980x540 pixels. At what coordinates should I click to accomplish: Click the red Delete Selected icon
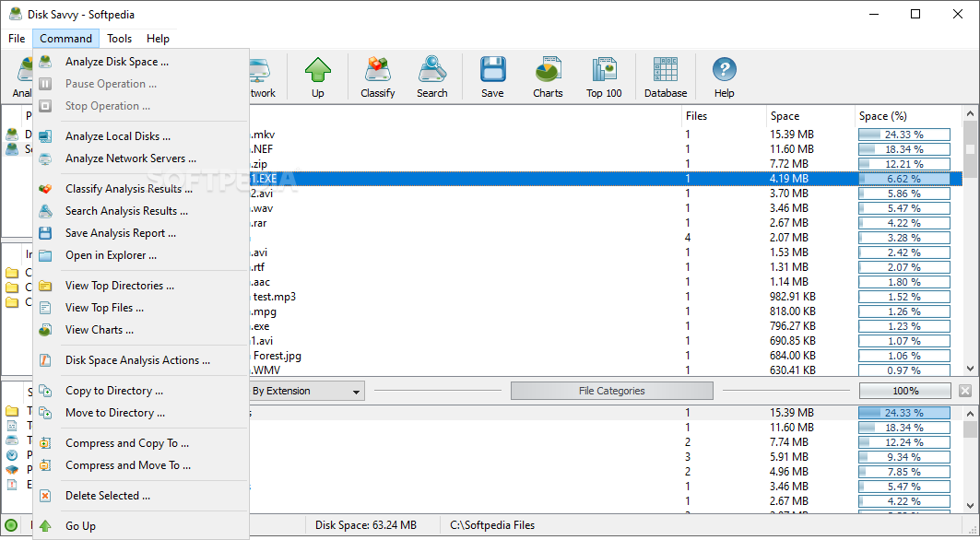(45, 496)
